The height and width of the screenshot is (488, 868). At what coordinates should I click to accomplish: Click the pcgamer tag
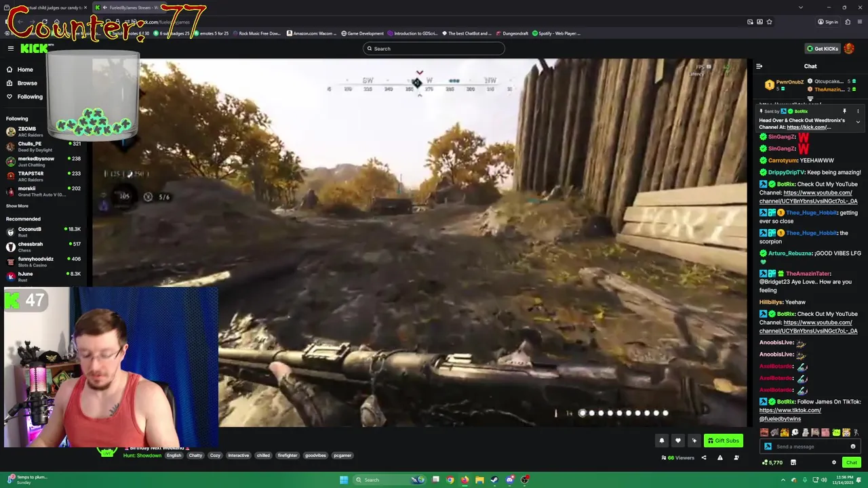click(342, 455)
